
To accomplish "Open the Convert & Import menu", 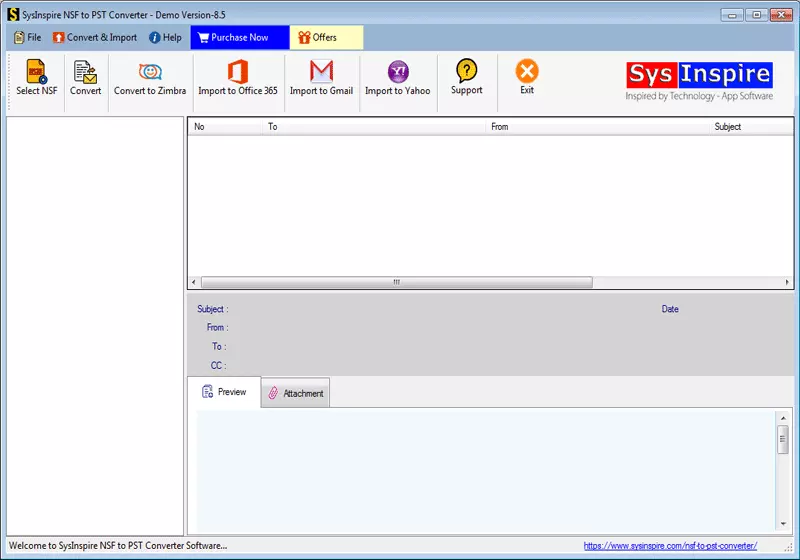I will 95,37.
